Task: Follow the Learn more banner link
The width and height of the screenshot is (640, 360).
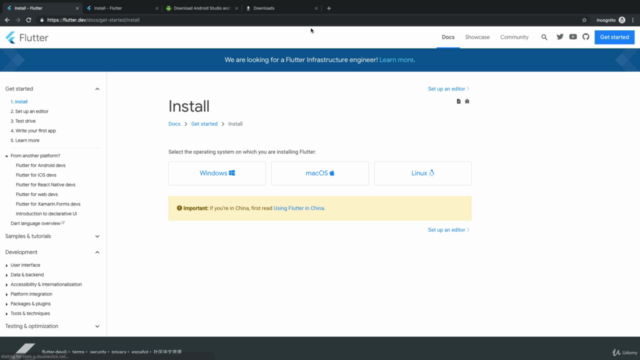Action: [396, 60]
